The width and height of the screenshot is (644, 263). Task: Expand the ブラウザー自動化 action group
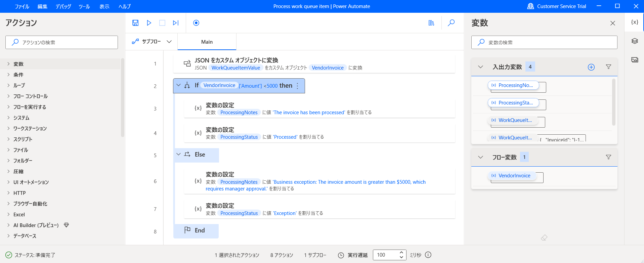(x=8, y=204)
